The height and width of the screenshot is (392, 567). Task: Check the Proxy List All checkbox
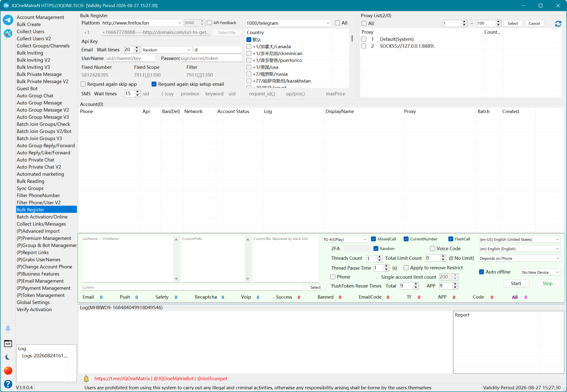364,23
